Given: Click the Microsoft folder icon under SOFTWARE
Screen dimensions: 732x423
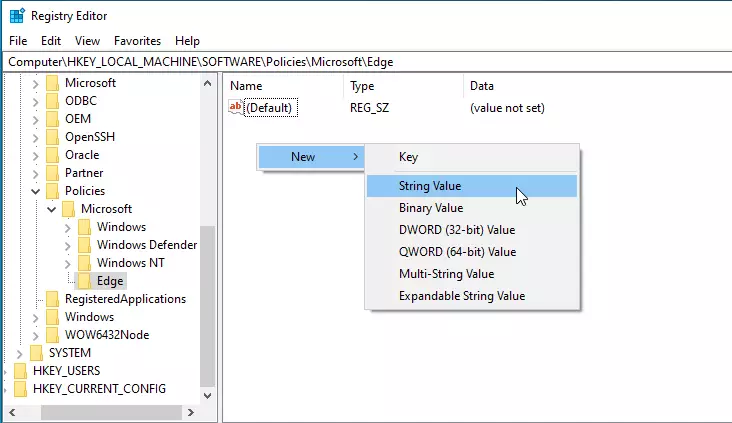Looking at the screenshot, I should tap(53, 83).
